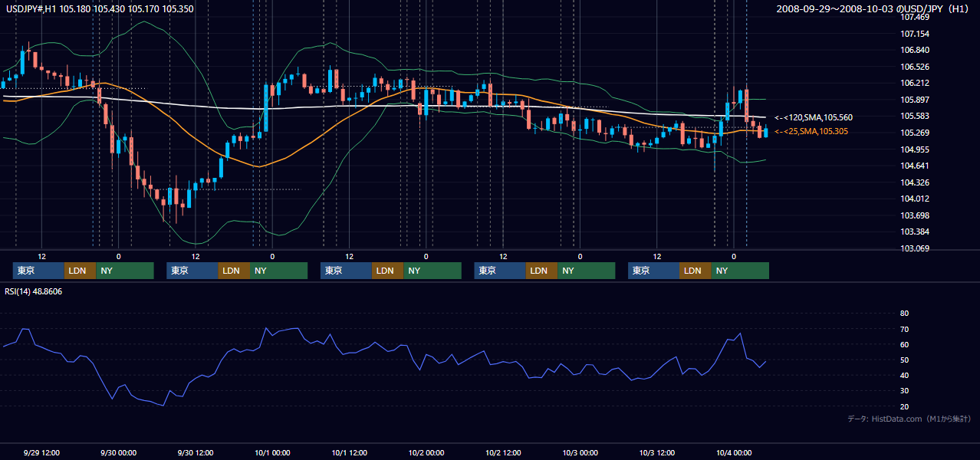Select the 107.154 price axis label
The image size is (980, 460).
pyautogui.click(x=916, y=34)
